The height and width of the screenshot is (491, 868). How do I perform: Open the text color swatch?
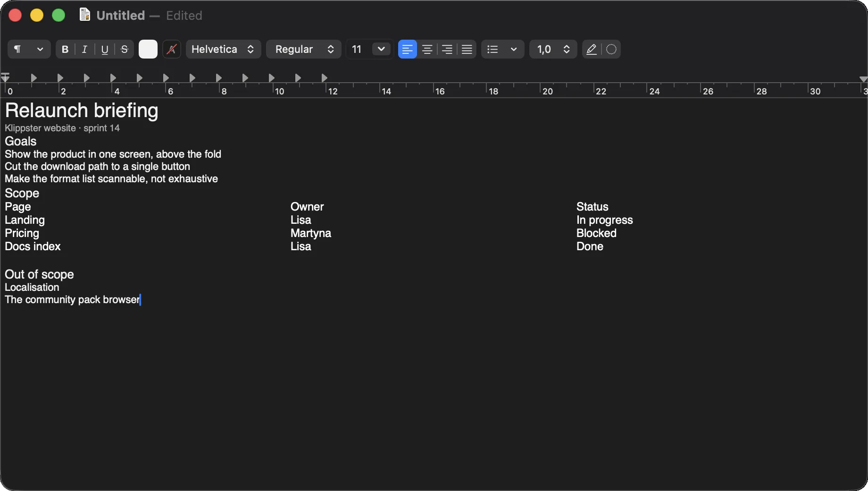coord(148,49)
